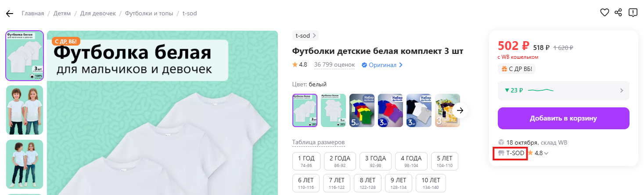Open the t-sod brand chip

coord(306,36)
